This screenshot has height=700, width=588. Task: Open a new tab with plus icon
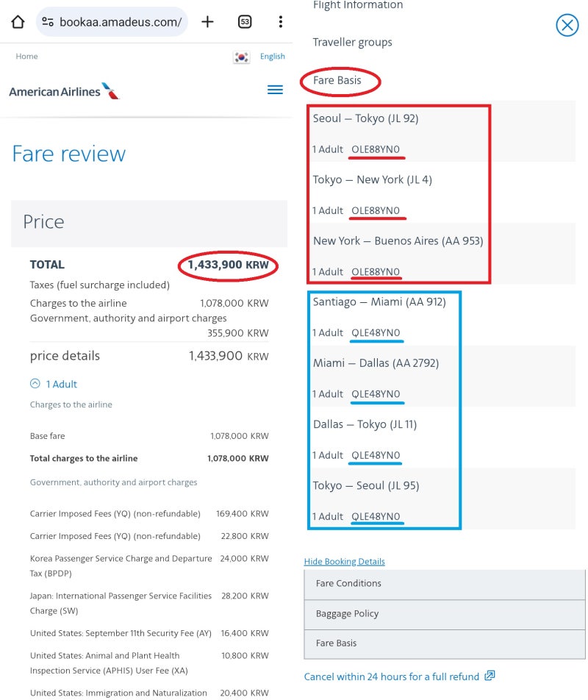pos(207,21)
